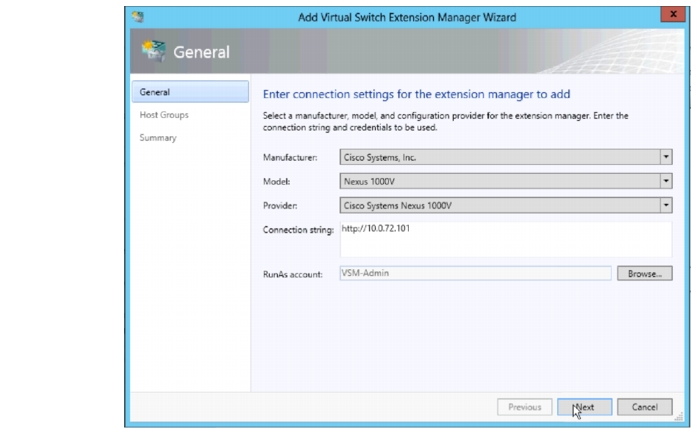697x433 pixels.
Task: Click the wizard title bar icon
Action: pos(138,17)
